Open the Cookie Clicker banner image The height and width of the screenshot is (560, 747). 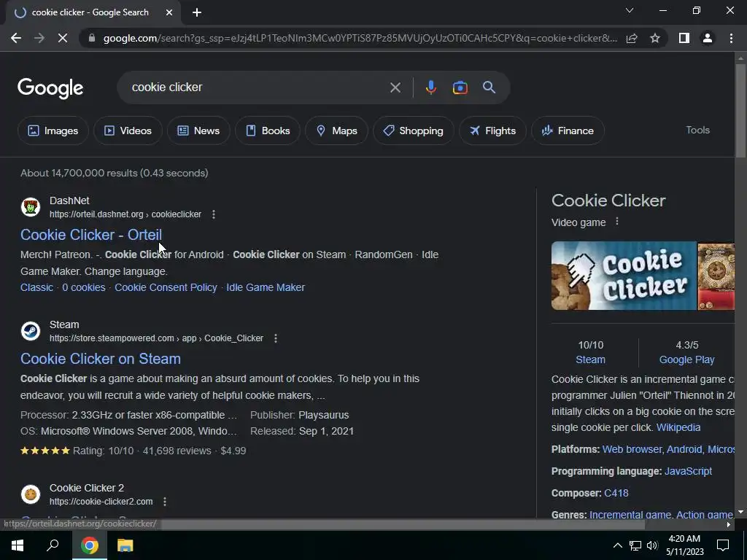point(624,276)
